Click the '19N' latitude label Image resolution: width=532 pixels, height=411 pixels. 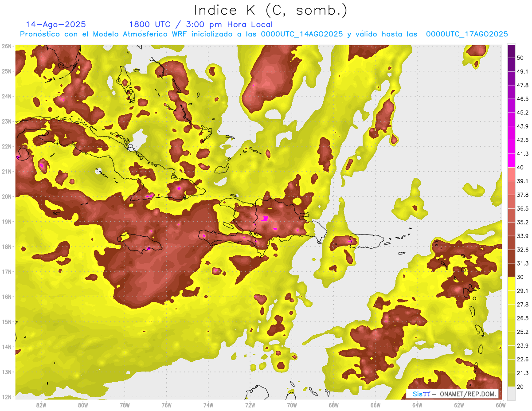[7, 222]
